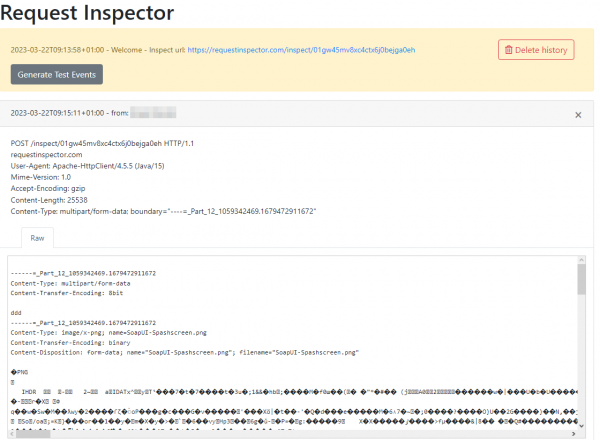Click the horizontal scrollbar's right arrow
The height and width of the screenshot is (440, 600).
[x=573, y=434]
